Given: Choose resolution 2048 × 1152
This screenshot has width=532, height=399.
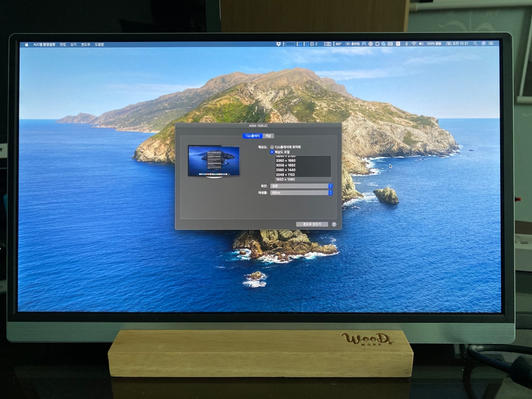Looking at the screenshot, I should click(303, 174).
